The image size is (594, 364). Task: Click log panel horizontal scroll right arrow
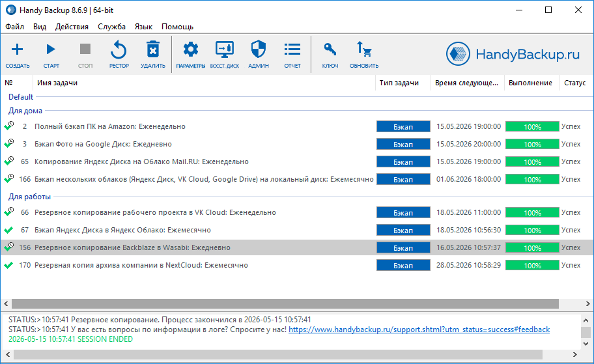574,354
